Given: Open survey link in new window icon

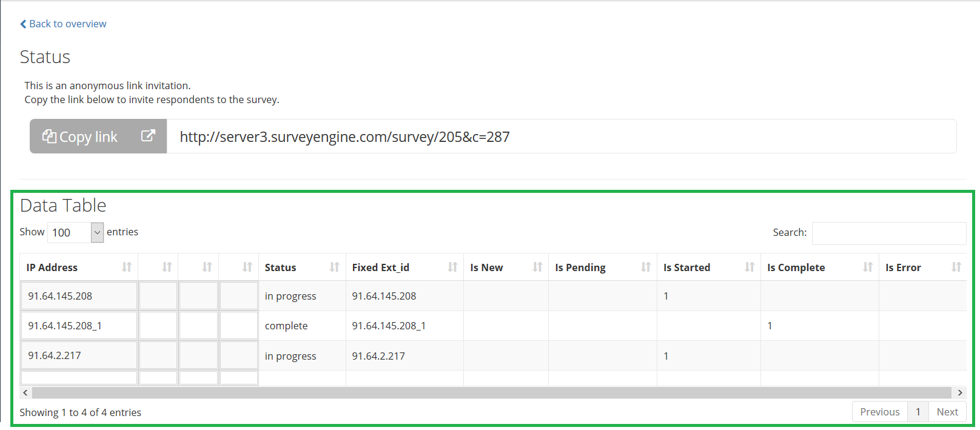Looking at the screenshot, I should pos(148,136).
